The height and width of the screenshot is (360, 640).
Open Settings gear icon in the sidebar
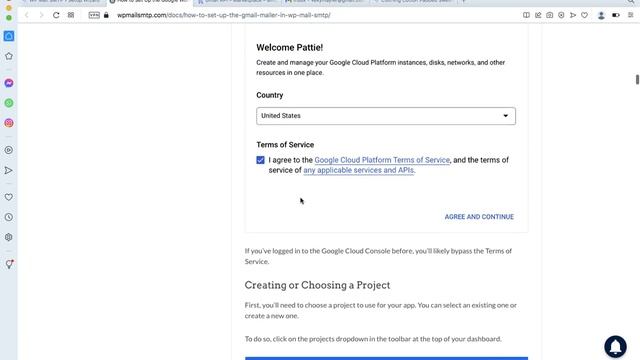[x=9, y=237]
